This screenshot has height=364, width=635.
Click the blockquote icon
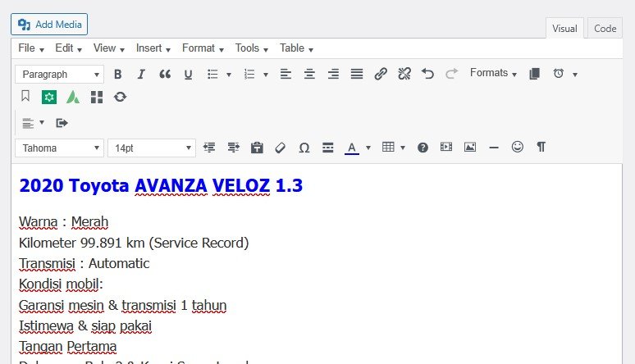coord(165,74)
